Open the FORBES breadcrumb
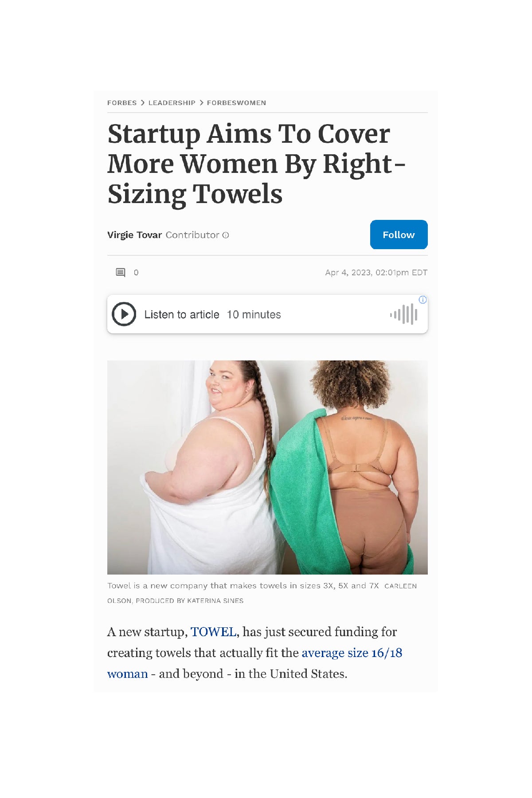The height and width of the screenshot is (798, 532). tap(122, 103)
